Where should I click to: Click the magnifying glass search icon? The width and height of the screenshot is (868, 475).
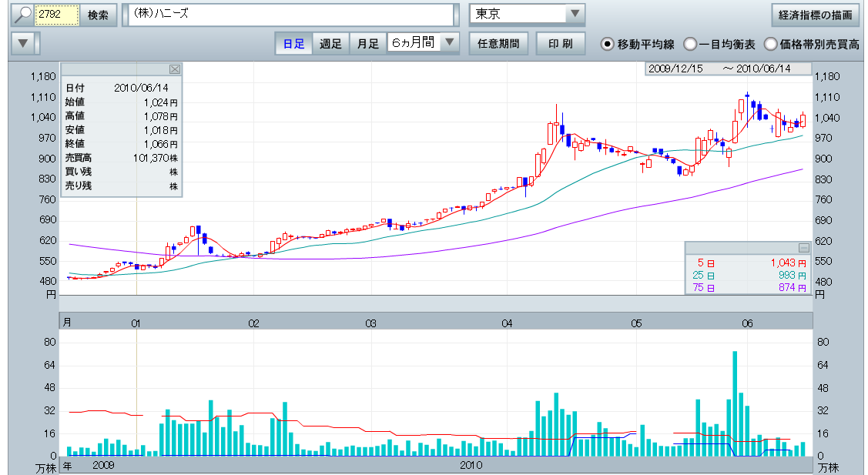tap(22, 15)
